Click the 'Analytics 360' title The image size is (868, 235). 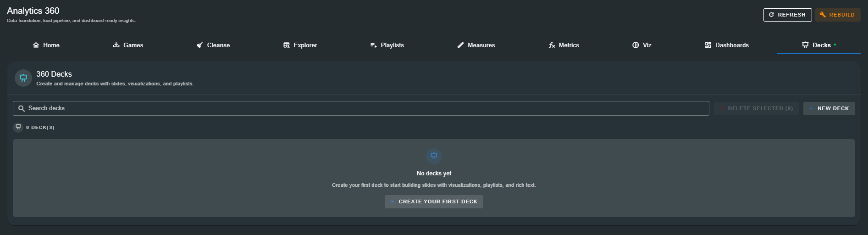click(x=33, y=11)
